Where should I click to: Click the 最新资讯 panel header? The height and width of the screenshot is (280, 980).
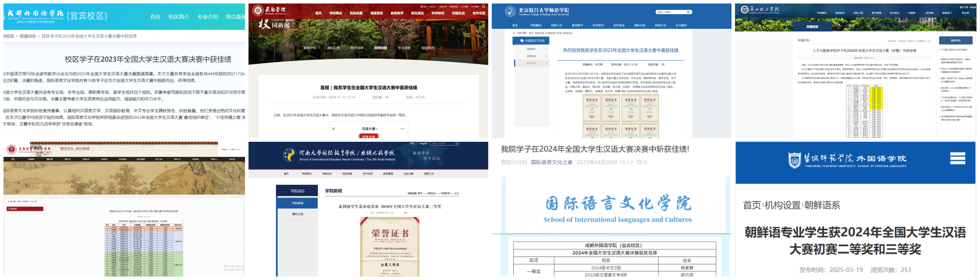pyautogui.click(x=956, y=40)
